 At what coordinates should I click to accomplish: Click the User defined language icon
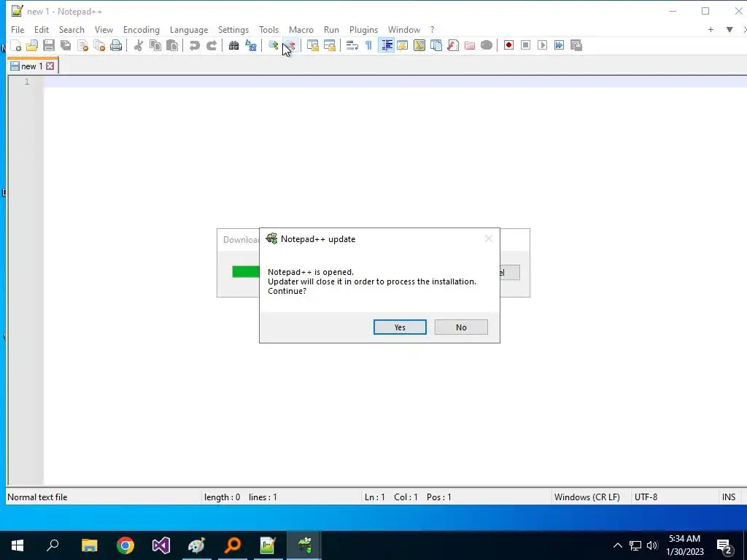click(x=403, y=46)
